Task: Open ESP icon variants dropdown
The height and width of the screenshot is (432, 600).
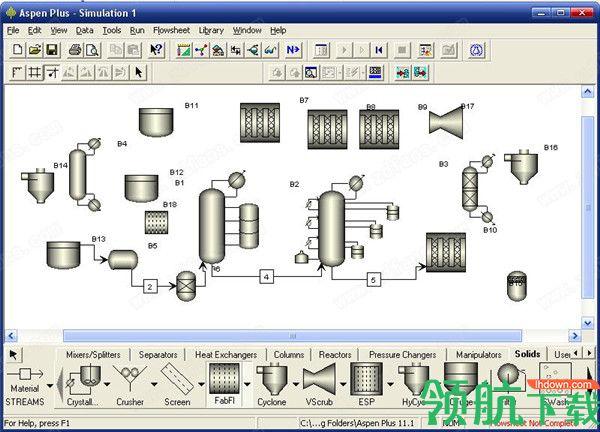Action: pos(390,384)
